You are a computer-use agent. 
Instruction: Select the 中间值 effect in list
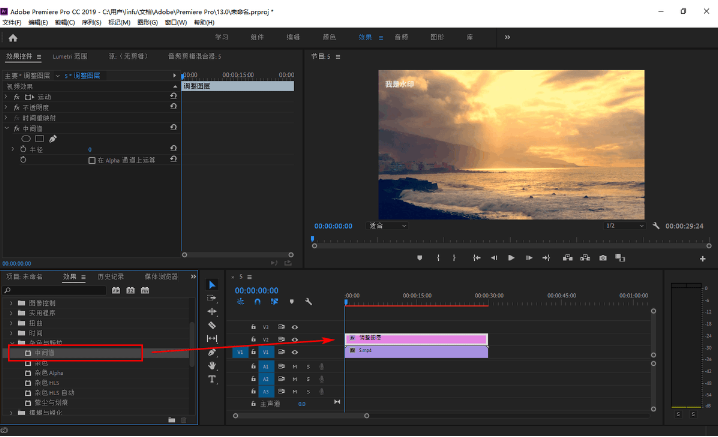click(x=46, y=352)
